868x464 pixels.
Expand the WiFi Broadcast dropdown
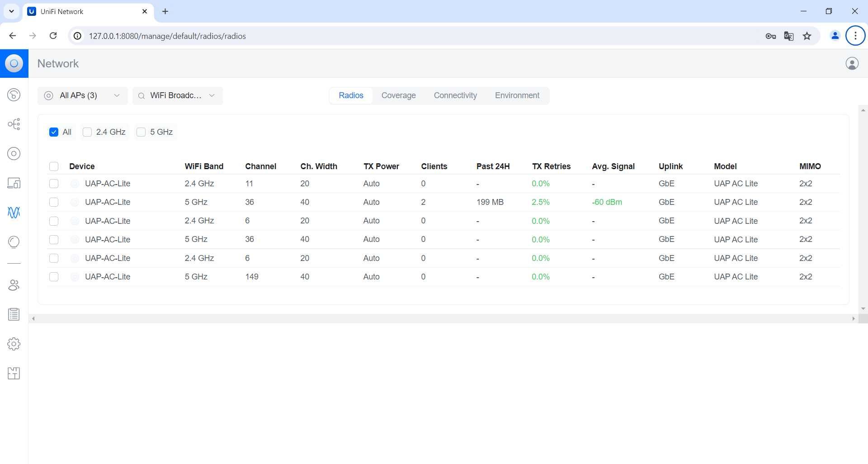[177, 95]
